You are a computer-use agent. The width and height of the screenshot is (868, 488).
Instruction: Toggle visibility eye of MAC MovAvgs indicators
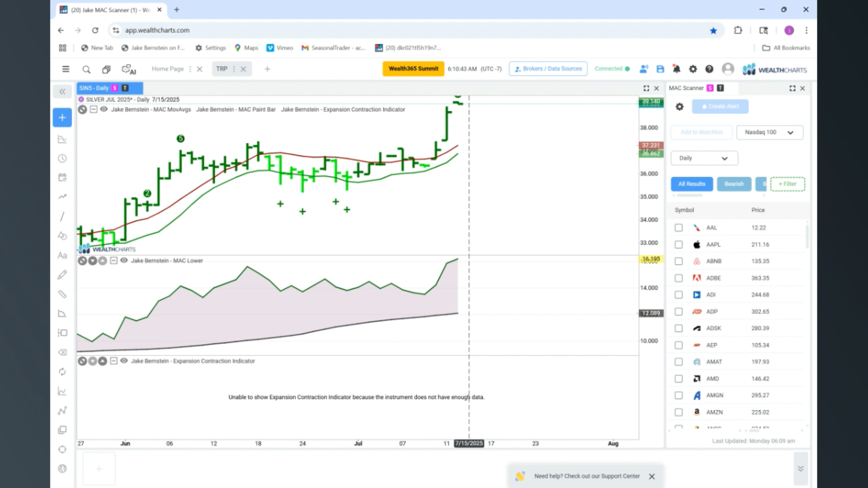pyautogui.click(x=104, y=109)
